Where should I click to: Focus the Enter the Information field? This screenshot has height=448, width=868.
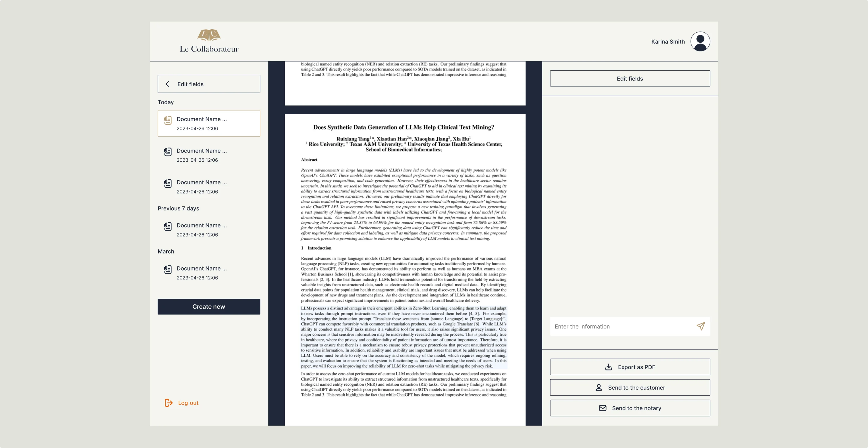(x=620, y=326)
